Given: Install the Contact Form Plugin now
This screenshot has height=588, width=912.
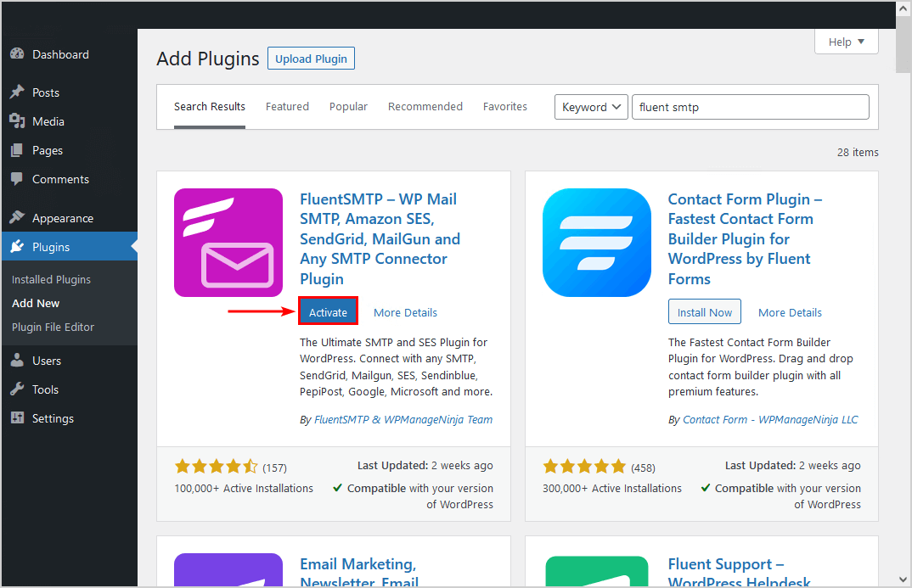Looking at the screenshot, I should pyautogui.click(x=704, y=312).
